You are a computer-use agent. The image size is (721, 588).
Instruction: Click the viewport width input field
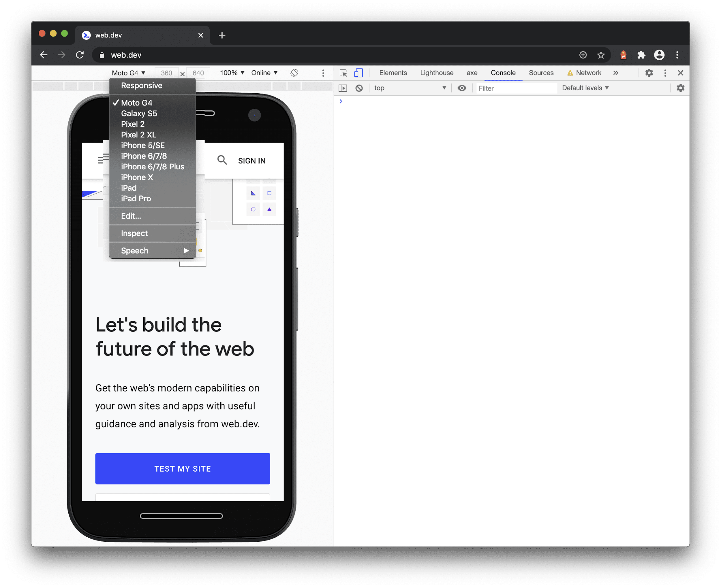coord(166,72)
